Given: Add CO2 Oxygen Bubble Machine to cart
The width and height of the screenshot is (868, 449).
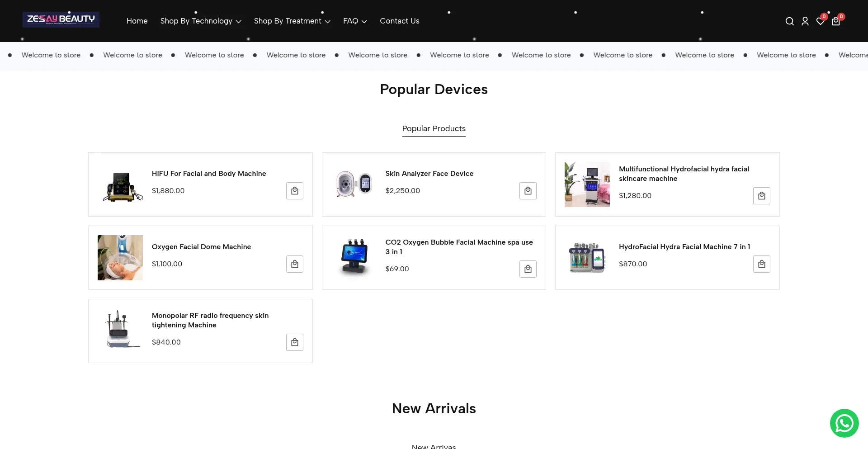Looking at the screenshot, I should click(528, 269).
